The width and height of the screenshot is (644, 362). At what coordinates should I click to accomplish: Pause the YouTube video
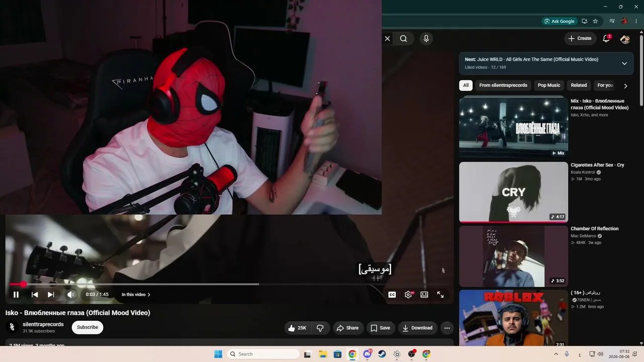click(x=16, y=295)
